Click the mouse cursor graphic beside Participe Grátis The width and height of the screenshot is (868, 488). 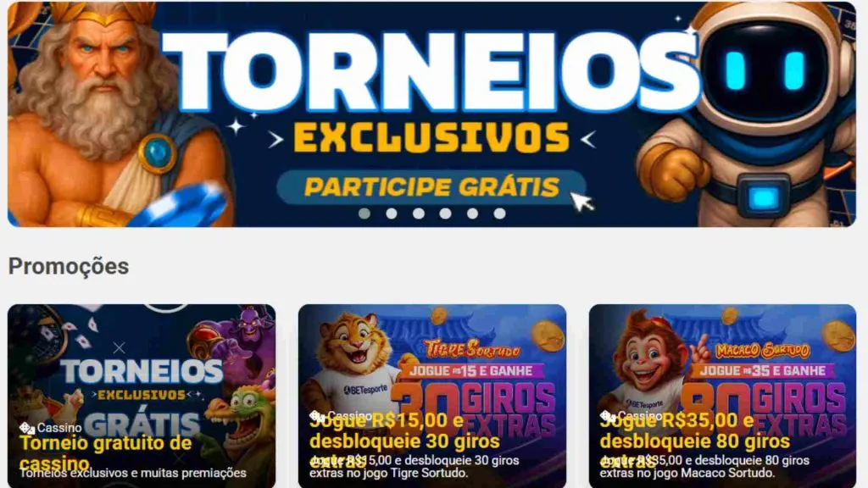[582, 202]
